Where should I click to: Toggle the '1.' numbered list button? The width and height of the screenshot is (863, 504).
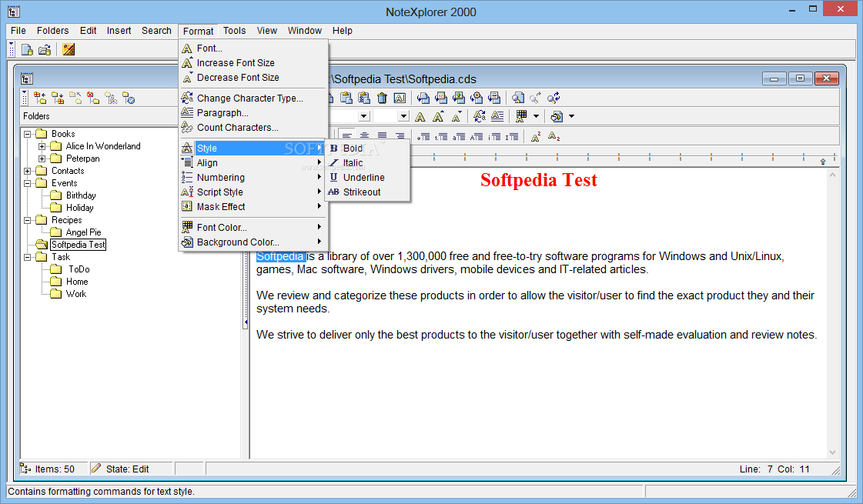pos(441,136)
